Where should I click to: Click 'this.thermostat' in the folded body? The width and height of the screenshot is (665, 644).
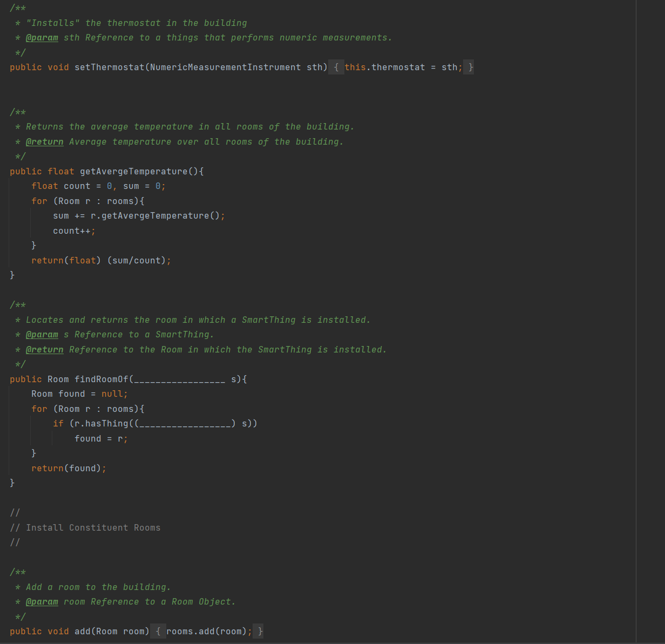pos(385,67)
